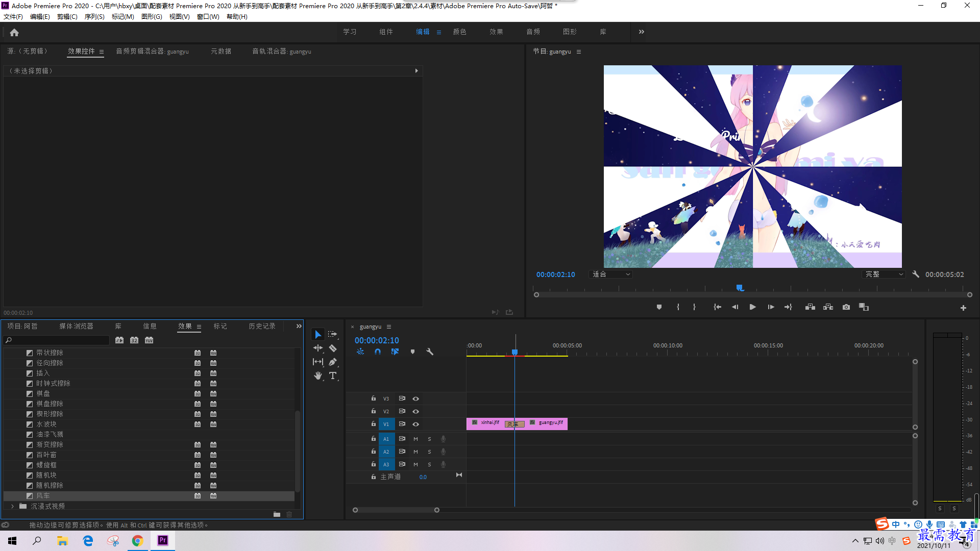Open 文件(F) menu

13,17
